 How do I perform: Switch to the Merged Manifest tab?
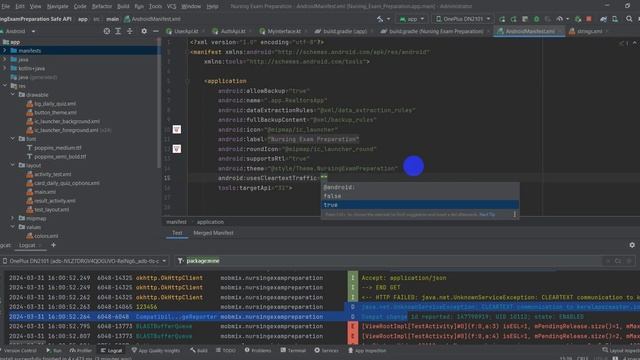point(213,233)
